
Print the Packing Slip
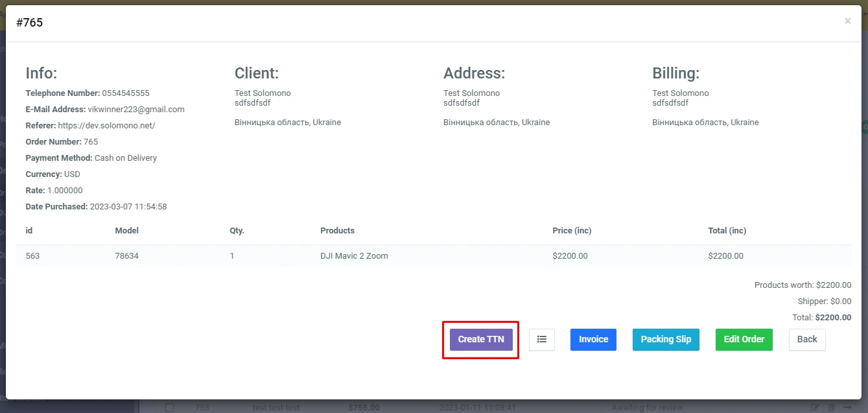(x=665, y=339)
